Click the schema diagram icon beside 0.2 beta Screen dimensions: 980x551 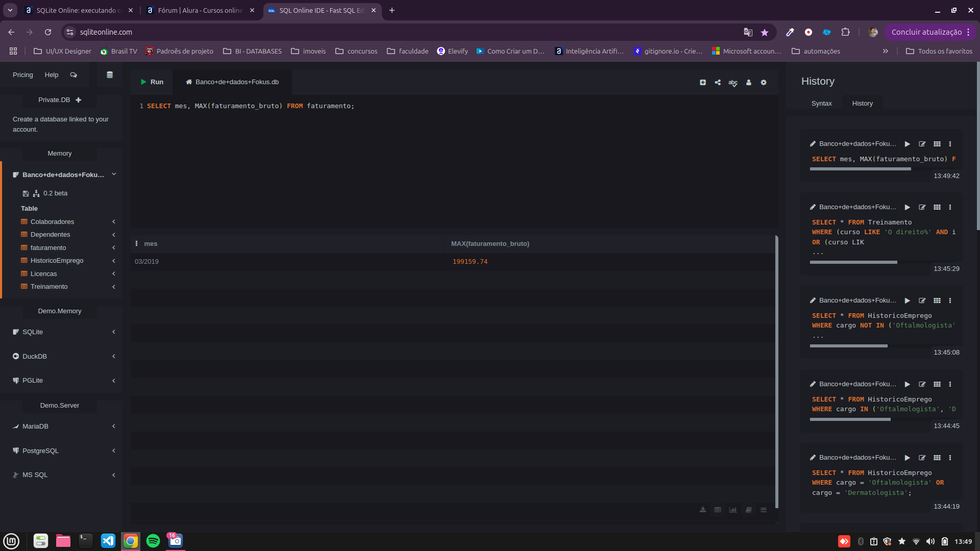click(36, 193)
